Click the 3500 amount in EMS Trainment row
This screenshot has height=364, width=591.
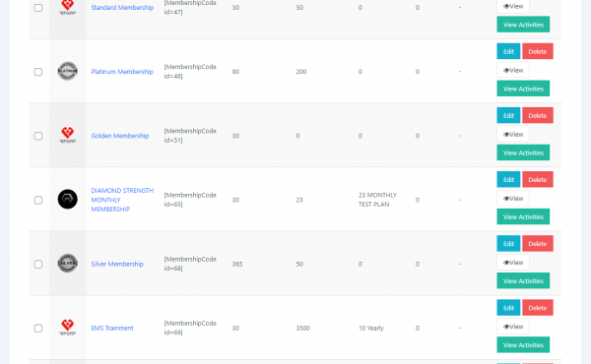point(303,328)
